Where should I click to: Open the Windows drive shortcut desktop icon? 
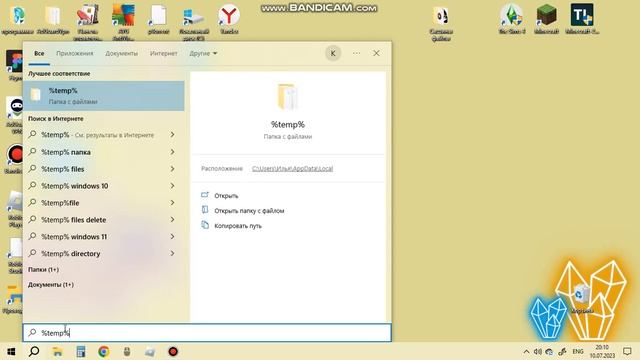pyautogui.click(x=193, y=22)
